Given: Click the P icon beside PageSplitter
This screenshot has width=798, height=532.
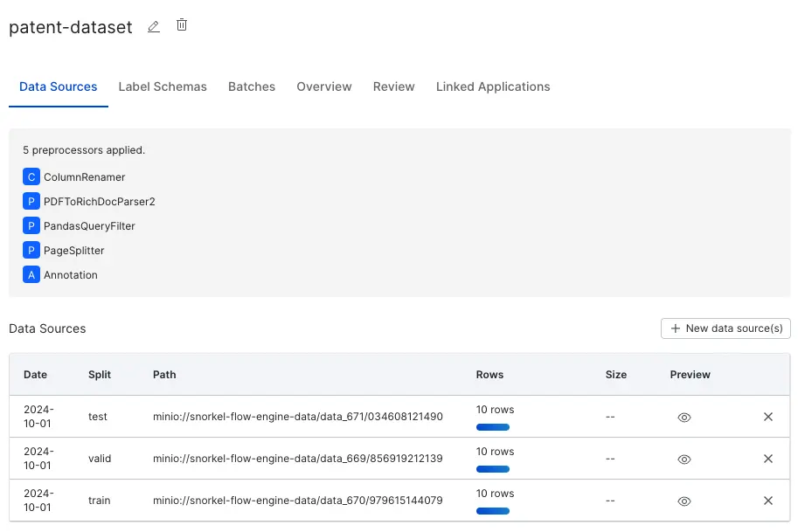Looking at the screenshot, I should pos(31,250).
